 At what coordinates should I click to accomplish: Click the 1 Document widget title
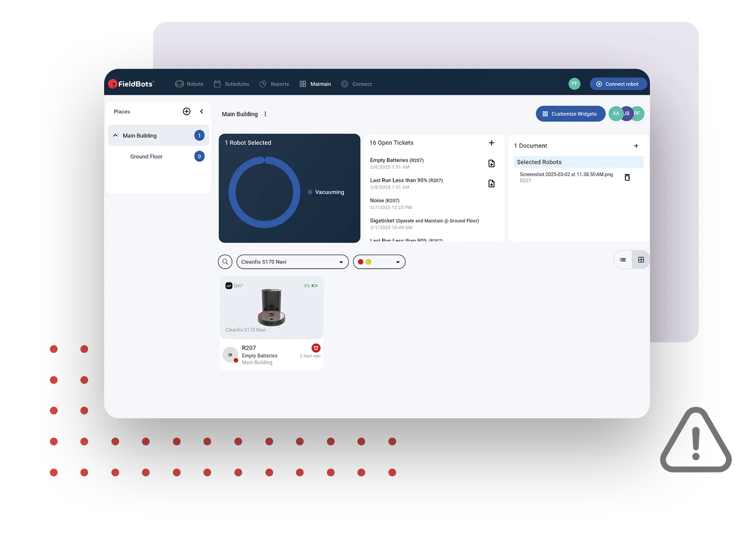point(530,146)
